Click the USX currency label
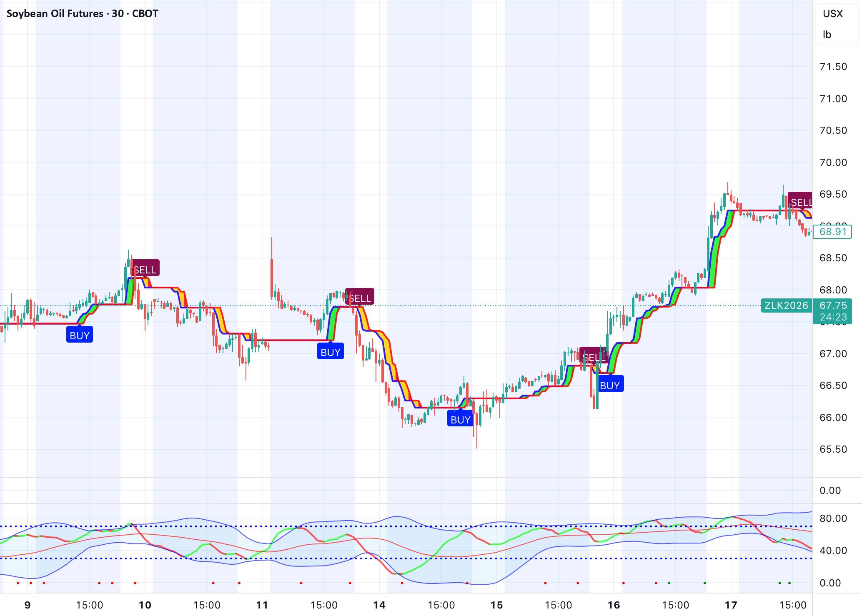Image resolution: width=862 pixels, height=616 pixels. (x=833, y=14)
